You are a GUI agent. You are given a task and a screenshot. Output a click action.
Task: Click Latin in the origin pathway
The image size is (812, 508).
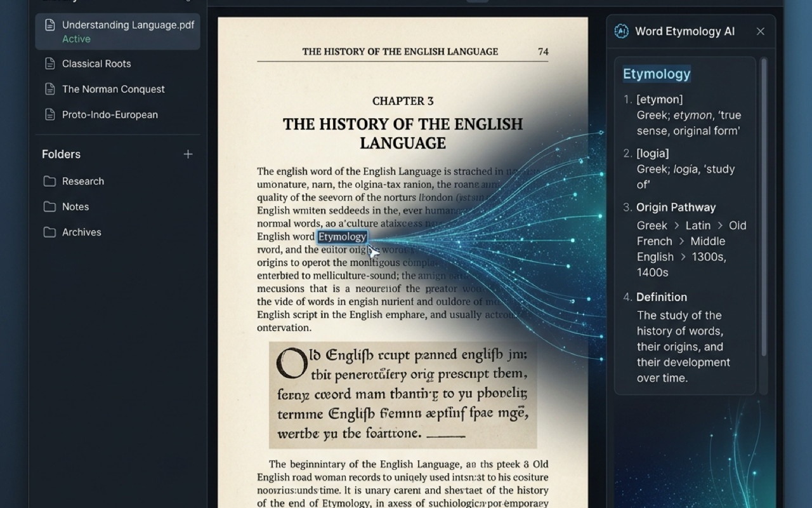[x=698, y=225]
